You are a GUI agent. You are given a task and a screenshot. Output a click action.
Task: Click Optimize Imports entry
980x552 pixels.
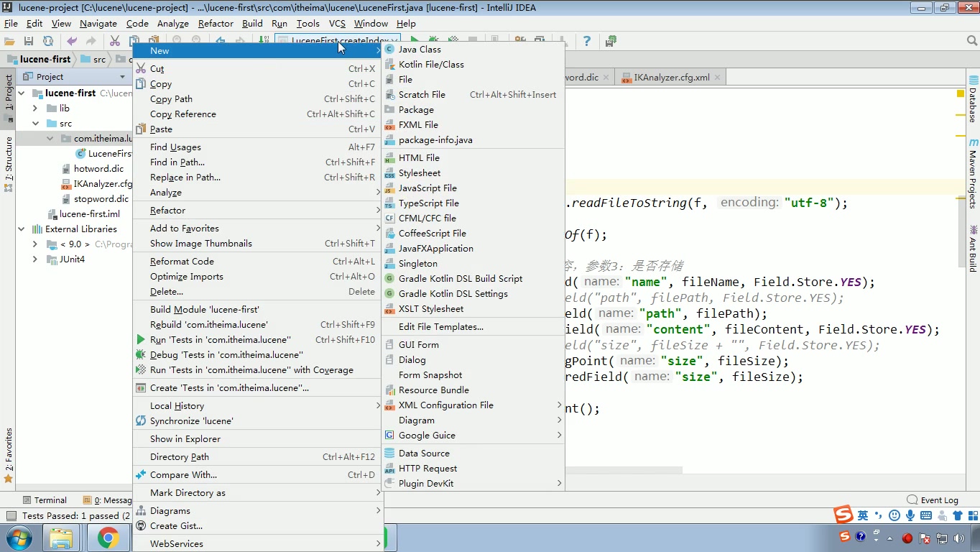[x=258, y=277]
